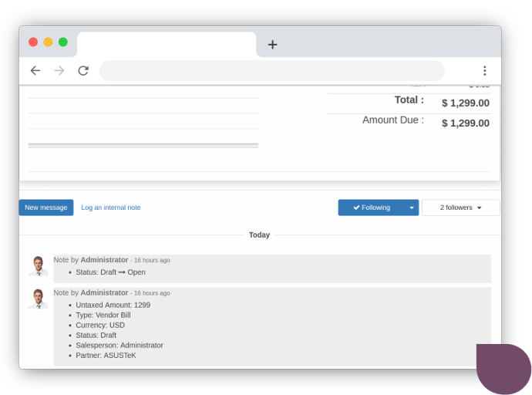Image resolution: width=532 pixels, height=395 pixels.
Task: Click the red close window button
Action: point(33,42)
